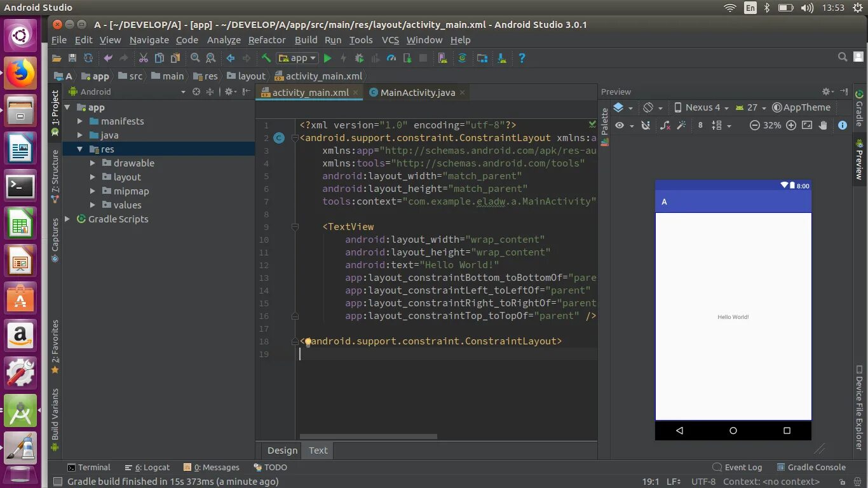Click the Find magnifier icon
This screenshot has height=488, width=868.
point(195,58)
